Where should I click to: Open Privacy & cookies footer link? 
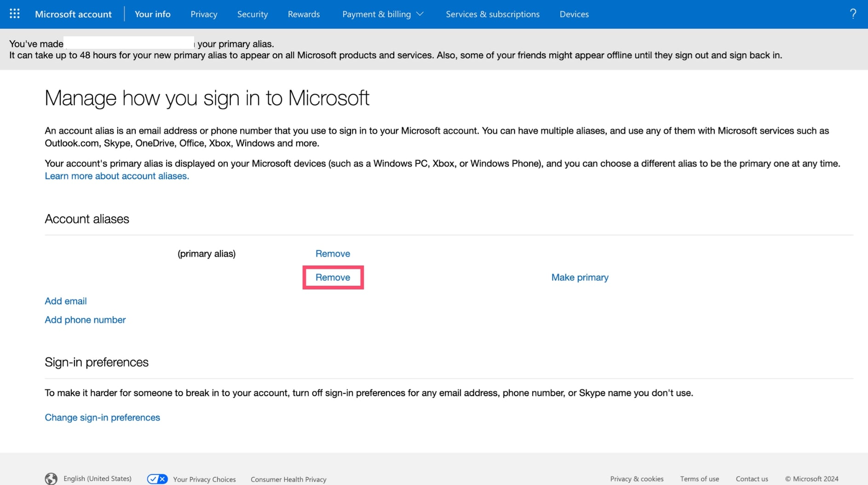pyautogui.click(x=637, y=479)
